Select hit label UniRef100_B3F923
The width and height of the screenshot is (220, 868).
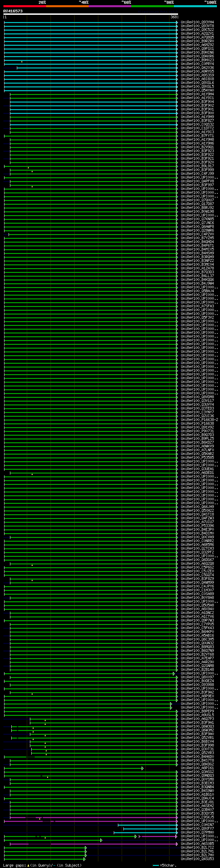tap(197, 151)
